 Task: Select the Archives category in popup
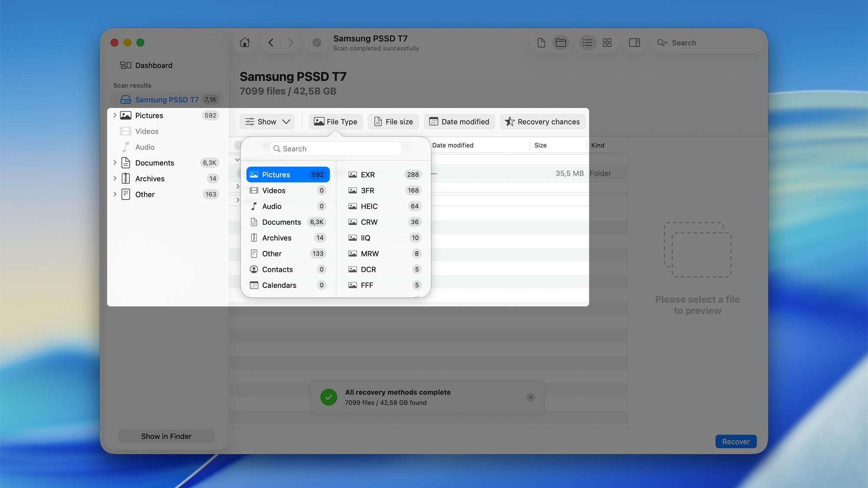pos(287,238)
